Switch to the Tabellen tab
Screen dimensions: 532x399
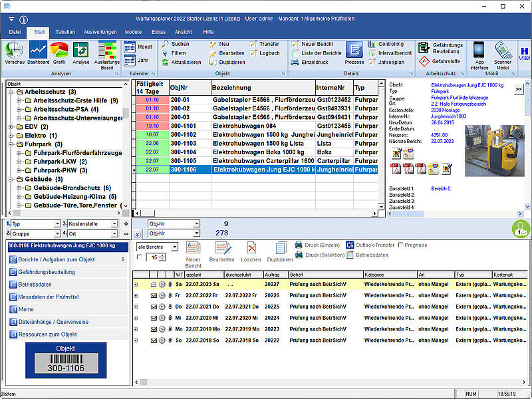65,32
